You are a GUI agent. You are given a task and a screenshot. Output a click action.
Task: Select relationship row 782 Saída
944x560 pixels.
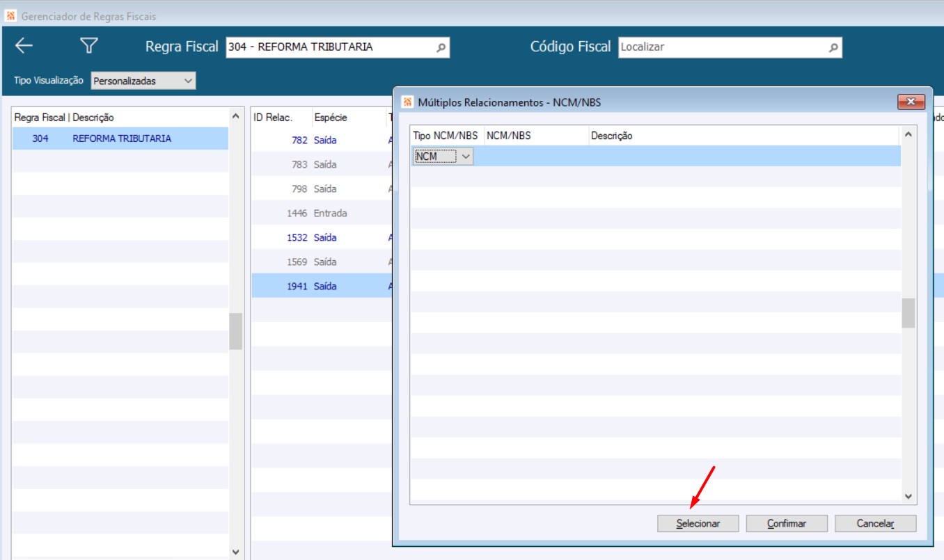321,140
